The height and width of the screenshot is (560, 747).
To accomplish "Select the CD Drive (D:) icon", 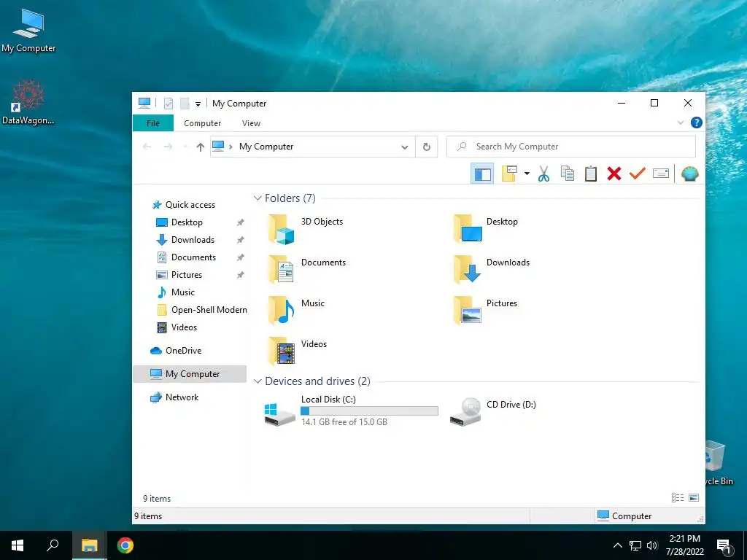I will [x=465, y=413].
